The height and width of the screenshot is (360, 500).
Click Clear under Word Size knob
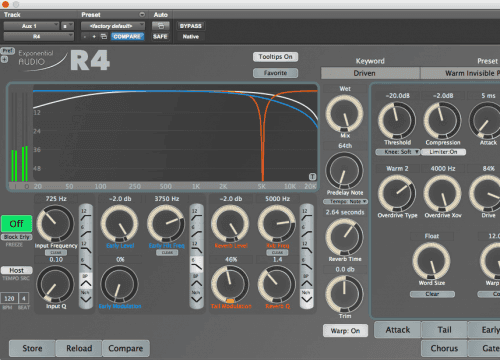[x=432, y=294]
